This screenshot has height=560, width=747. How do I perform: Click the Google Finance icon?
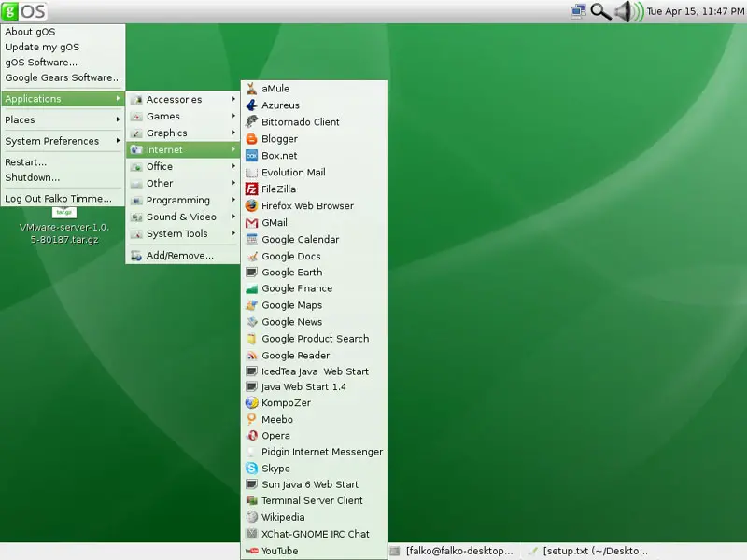(251, 288)
